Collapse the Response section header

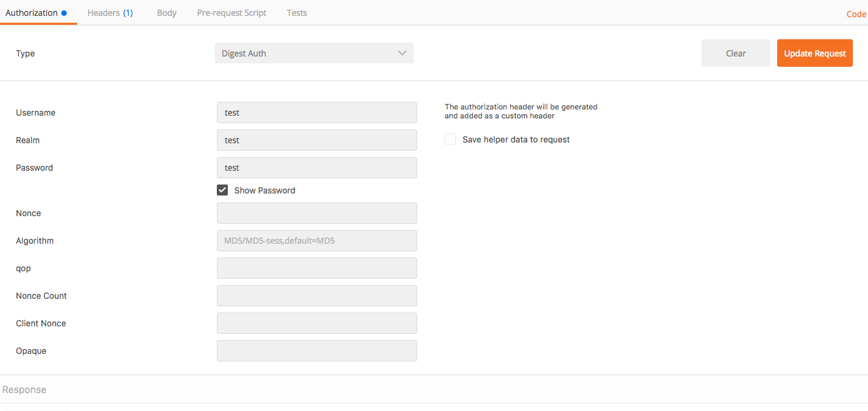(24, 390)
